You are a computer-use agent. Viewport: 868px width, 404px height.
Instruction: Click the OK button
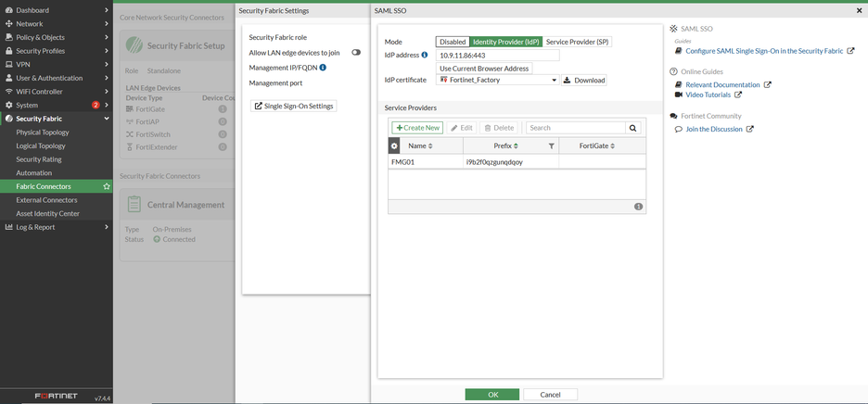492,395
